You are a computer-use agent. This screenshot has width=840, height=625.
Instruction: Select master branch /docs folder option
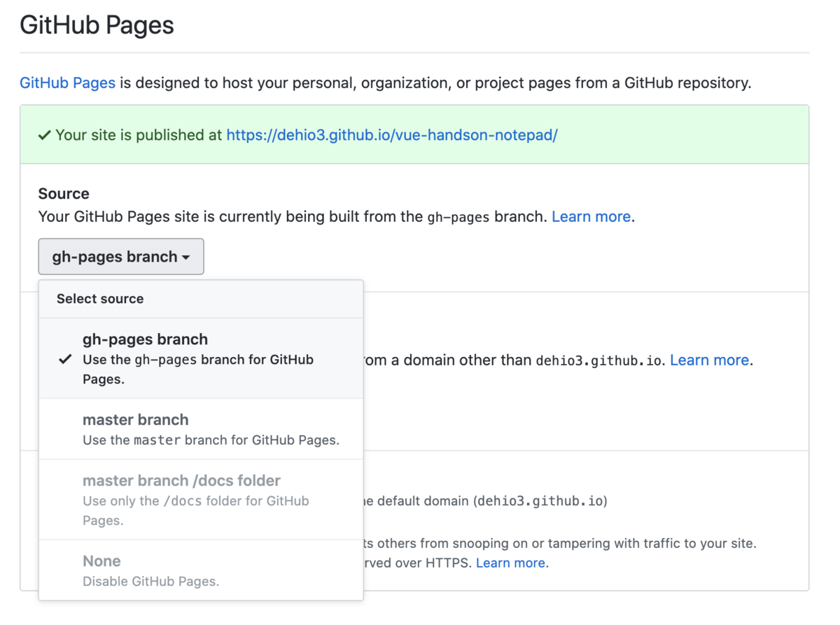[x=201, y=500]
